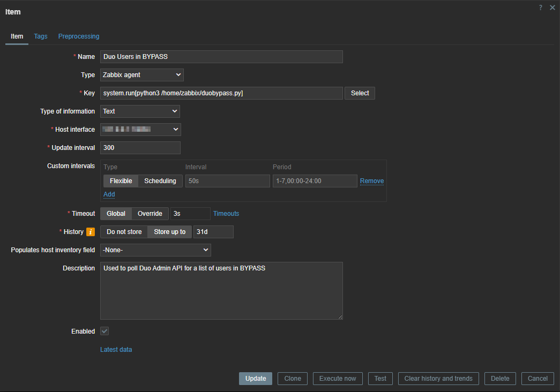Close the Item dialog with X icon
The image size is (560, 392).
coord(552,7)
